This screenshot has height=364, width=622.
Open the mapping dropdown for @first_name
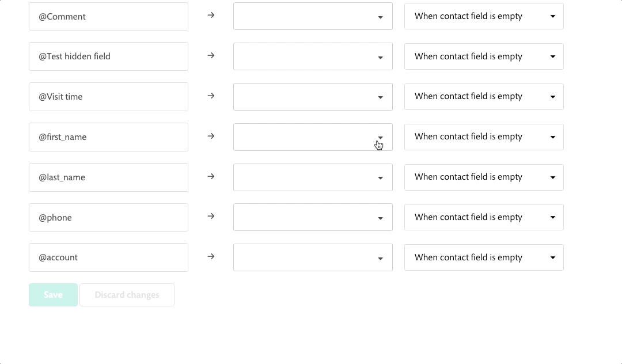click(313, 137)
